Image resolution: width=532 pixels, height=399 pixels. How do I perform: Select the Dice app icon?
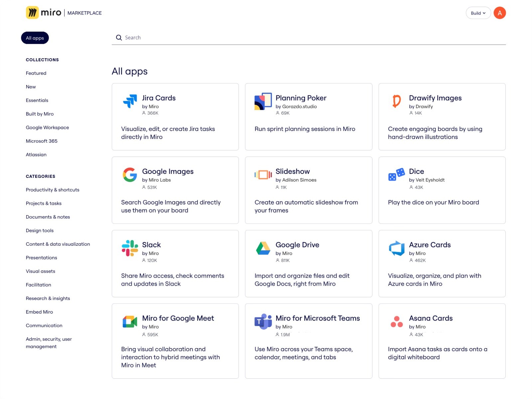point(396,175)
